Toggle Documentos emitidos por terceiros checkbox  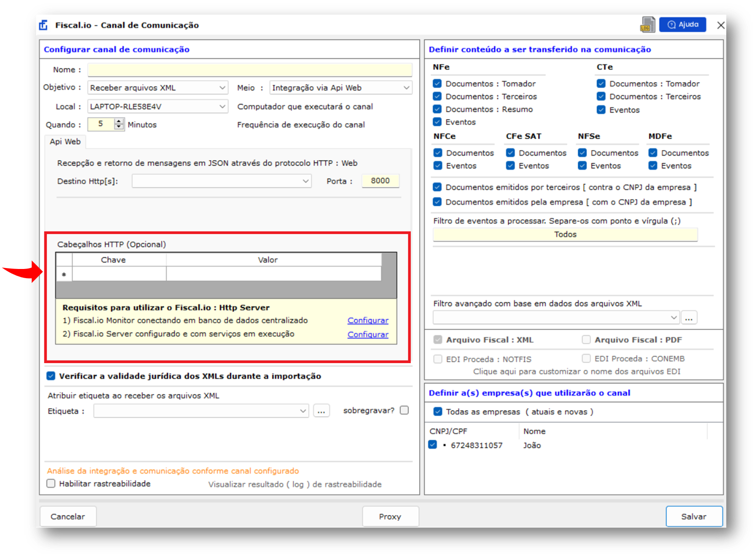tap(437, 187)
